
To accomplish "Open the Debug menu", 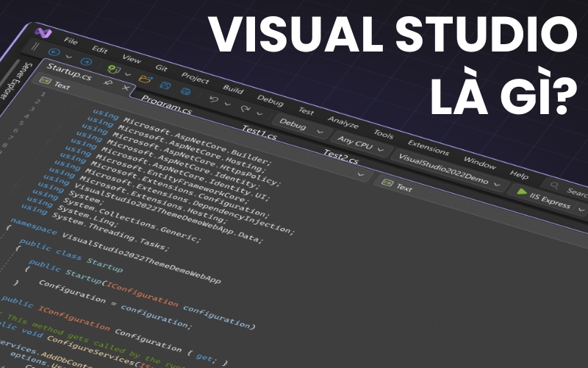I will (x=270, y=100).
